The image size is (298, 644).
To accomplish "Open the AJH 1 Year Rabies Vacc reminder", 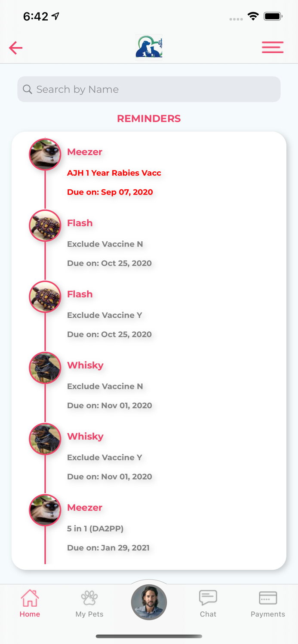I will (114, 173).
